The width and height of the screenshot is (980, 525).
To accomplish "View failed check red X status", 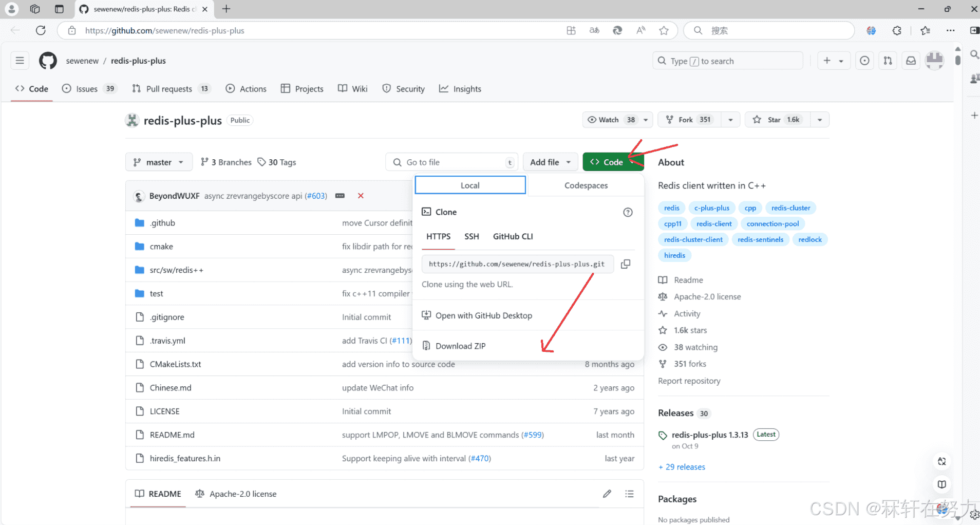I will (x=361, y=196).
